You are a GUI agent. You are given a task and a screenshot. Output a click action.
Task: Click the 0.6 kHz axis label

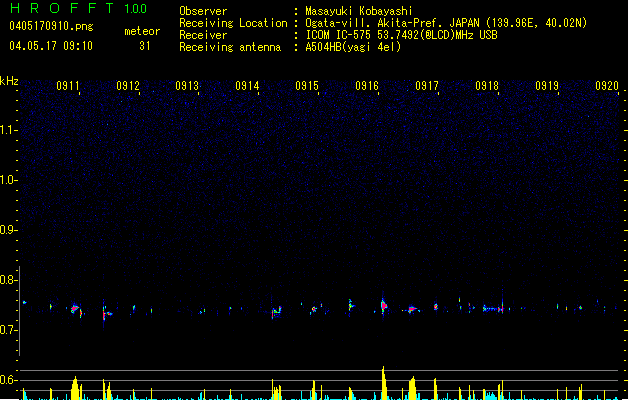pos(8,380)
